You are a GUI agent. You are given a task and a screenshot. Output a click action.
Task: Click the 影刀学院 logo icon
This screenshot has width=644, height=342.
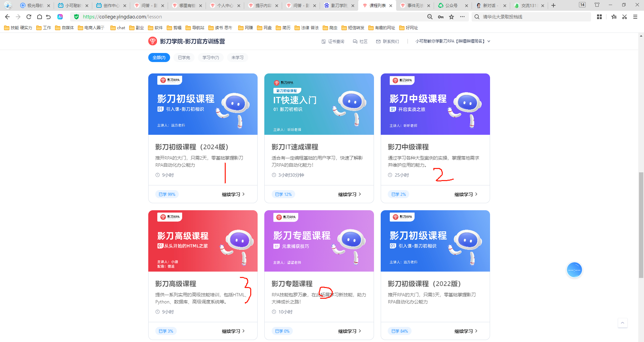click(153, 41)
